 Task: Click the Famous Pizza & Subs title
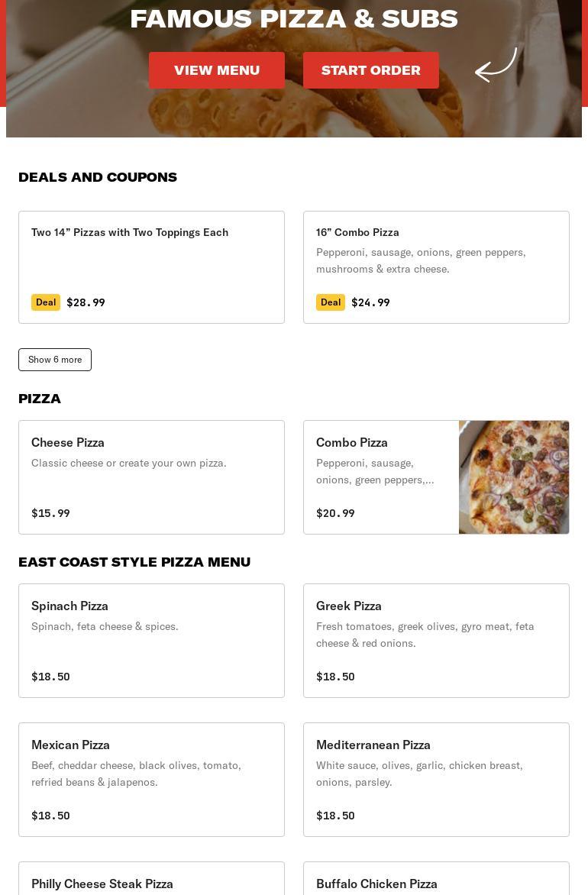[294, 18]
